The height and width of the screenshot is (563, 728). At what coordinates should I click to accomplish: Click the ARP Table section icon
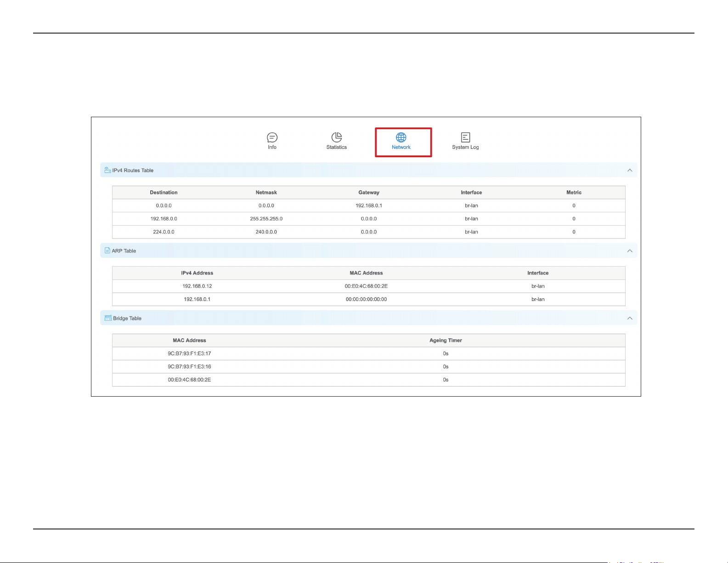click(107, 250)
